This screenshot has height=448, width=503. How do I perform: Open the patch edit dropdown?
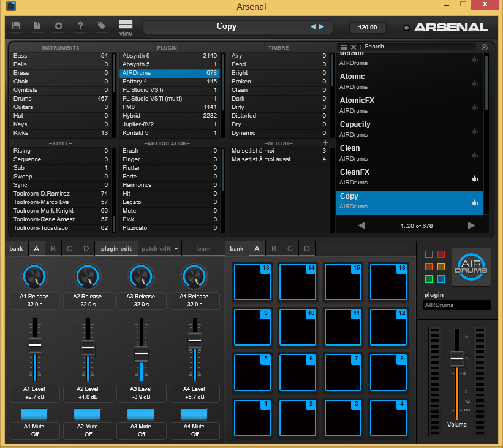pos(160,249)
